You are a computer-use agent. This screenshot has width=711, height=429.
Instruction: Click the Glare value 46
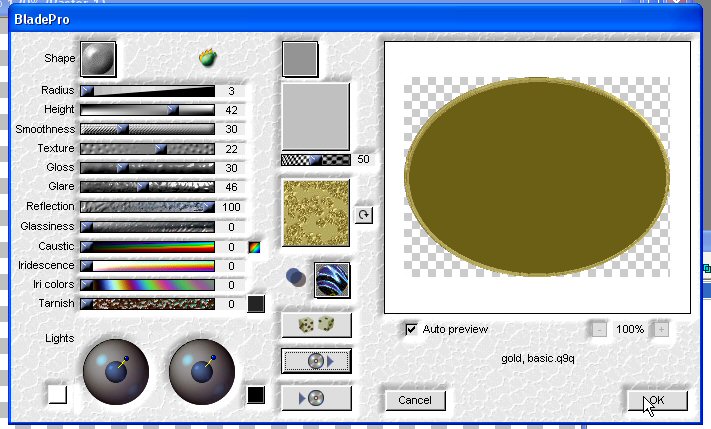[231, 187]
